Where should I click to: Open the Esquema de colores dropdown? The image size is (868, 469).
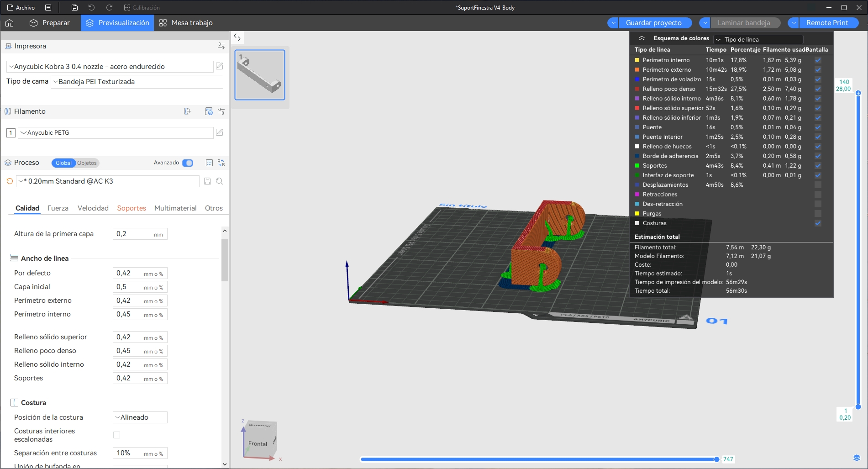click(x=758, y=39)
